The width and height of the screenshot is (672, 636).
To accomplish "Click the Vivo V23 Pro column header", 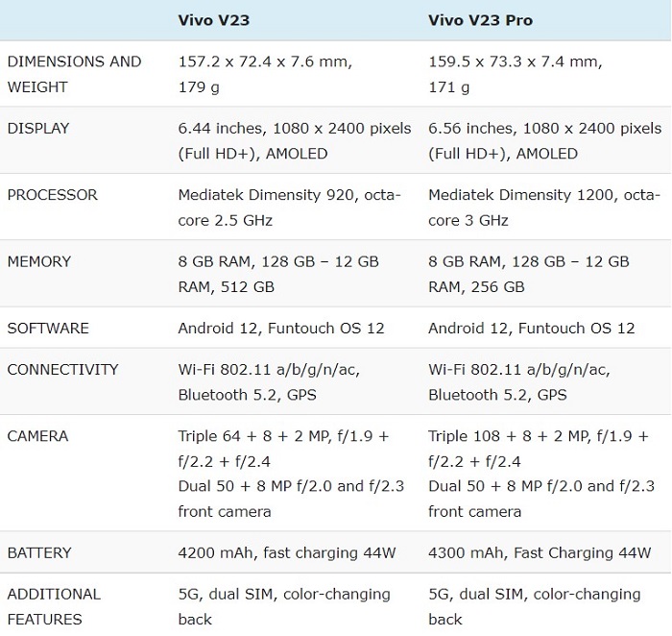I will [x=480, y=20].
